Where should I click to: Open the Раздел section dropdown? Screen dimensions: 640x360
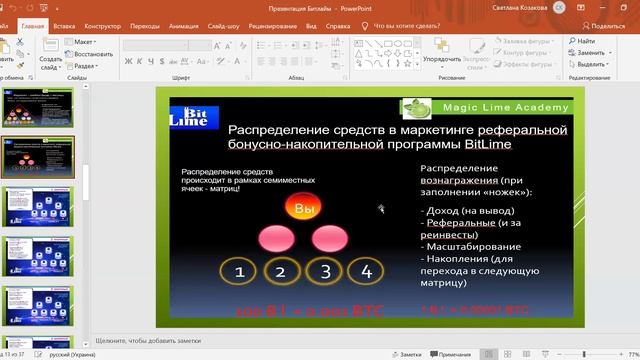pyautogui.click(x=82, y=66)
